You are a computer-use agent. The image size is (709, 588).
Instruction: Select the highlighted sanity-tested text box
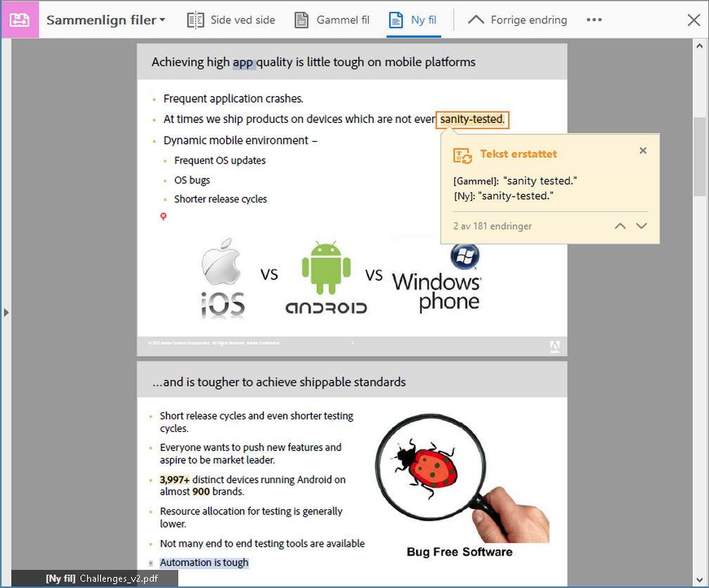[472, 119]
